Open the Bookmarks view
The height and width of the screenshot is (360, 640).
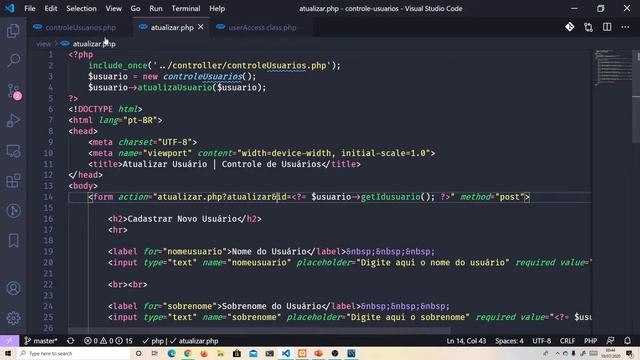pyautogui.click(x=13, y=240)
